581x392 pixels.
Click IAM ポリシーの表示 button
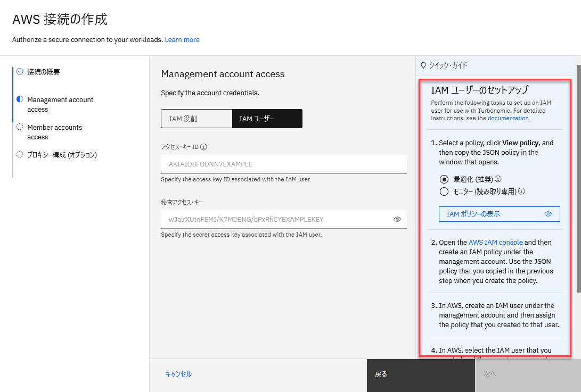(x=499, y=214)
